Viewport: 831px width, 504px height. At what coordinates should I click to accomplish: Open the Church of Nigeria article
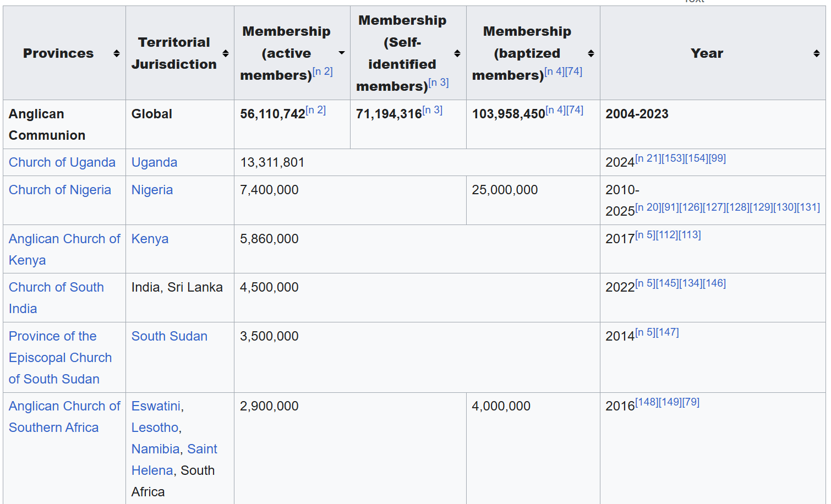click(60, 190)
